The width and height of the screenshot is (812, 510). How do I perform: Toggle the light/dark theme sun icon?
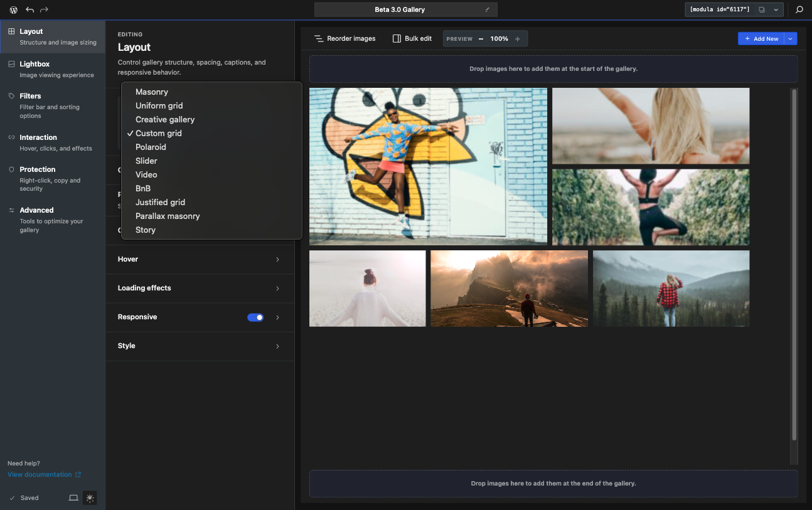coord(90,498)
